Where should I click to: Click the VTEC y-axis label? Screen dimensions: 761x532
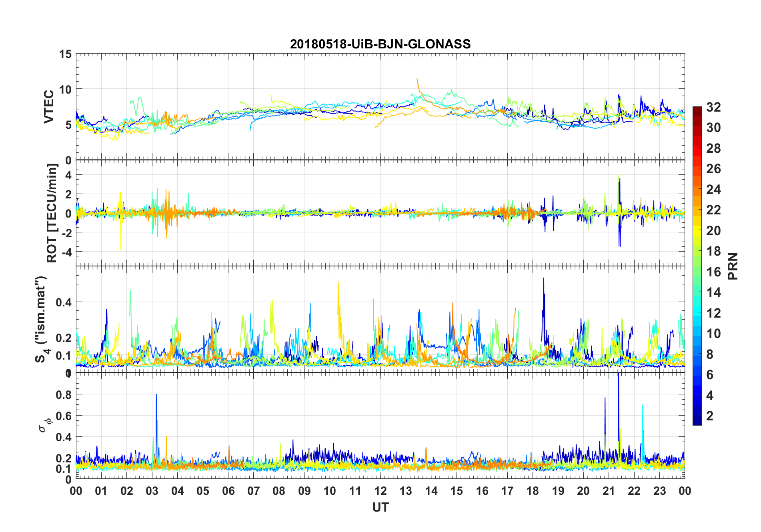(x=49, y=107)
